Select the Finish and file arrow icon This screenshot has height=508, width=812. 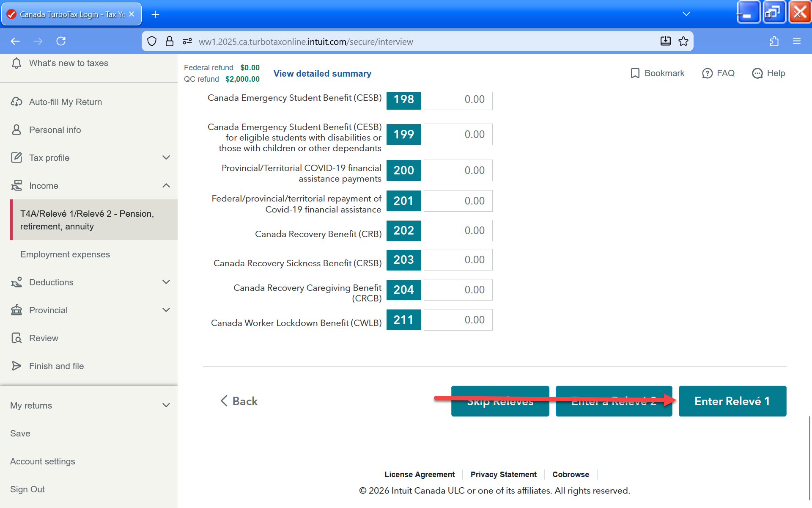pos(16,366)
